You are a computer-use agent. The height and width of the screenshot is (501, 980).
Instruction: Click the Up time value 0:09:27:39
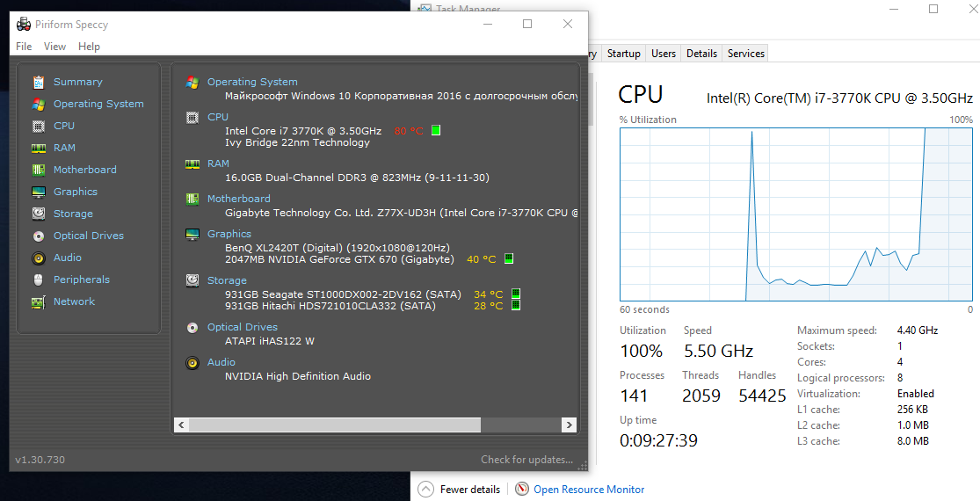click(658, 440)
